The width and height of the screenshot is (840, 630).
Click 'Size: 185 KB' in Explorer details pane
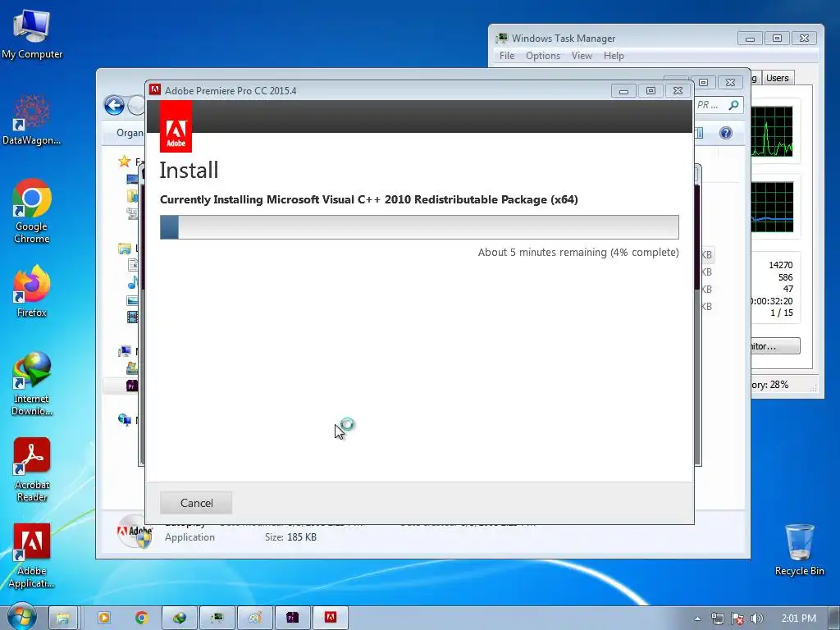coord(290,536)
